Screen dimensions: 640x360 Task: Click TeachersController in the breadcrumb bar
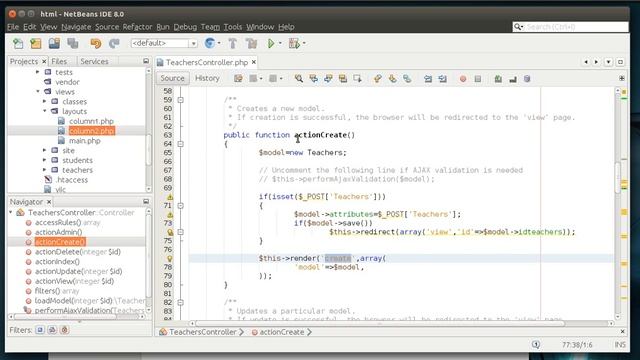coord(202,332)
